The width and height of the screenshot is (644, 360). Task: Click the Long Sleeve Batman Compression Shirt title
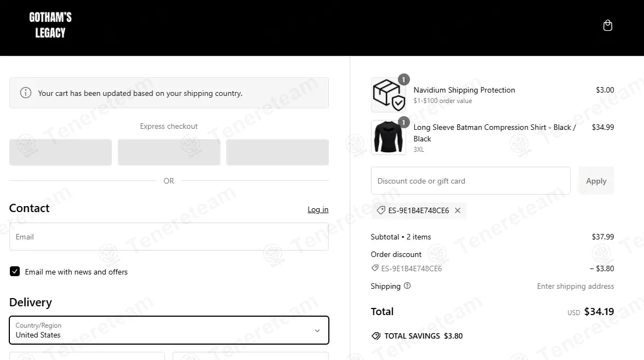[494, 127]
